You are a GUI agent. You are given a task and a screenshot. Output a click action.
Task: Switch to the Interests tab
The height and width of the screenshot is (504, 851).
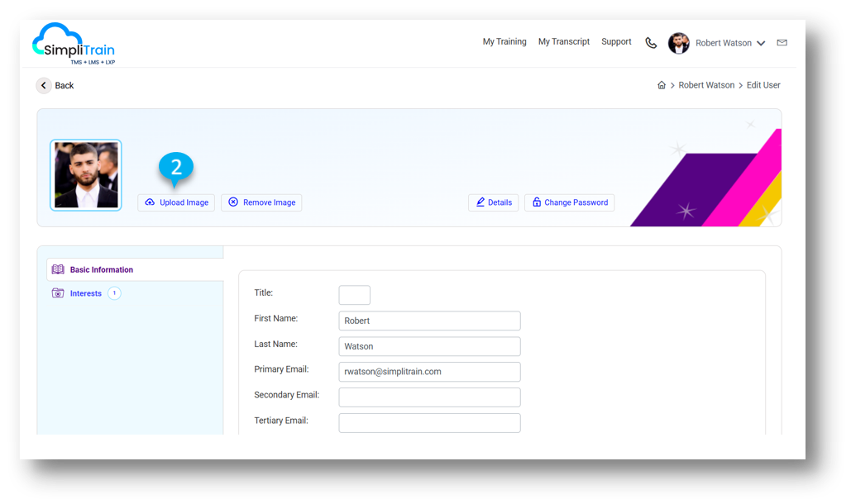(85, 293)
